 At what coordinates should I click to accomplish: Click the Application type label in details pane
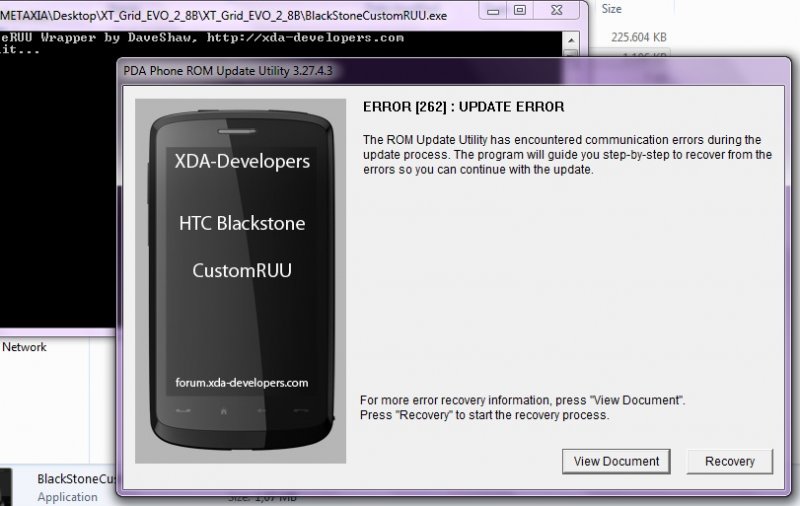click(67, 497)
